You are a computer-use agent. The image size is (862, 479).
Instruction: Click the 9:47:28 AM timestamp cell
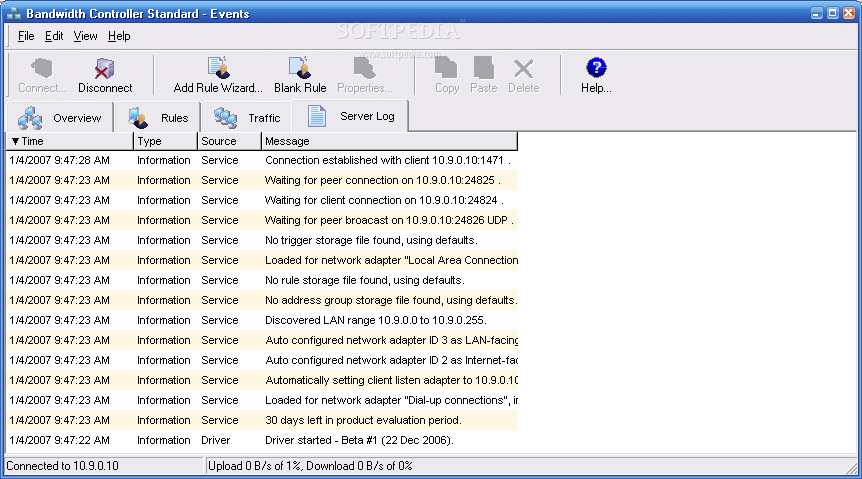pos(59,161)
